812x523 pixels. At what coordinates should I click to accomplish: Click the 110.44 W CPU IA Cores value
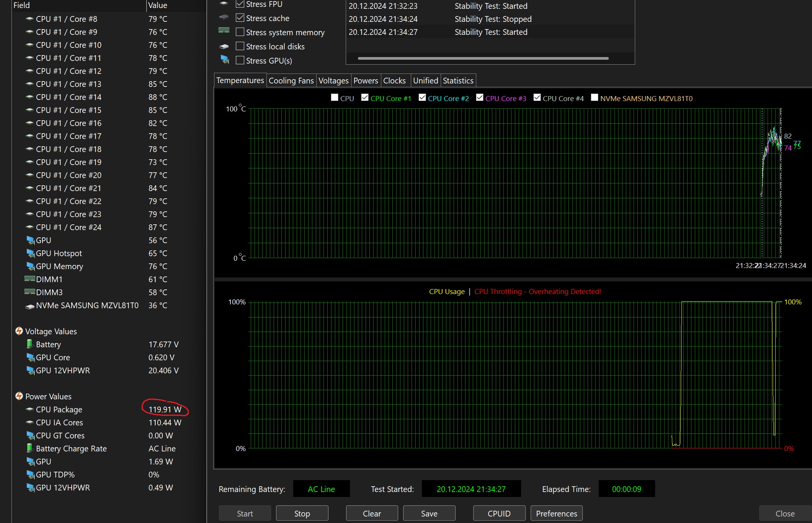[x=165, y=422]
